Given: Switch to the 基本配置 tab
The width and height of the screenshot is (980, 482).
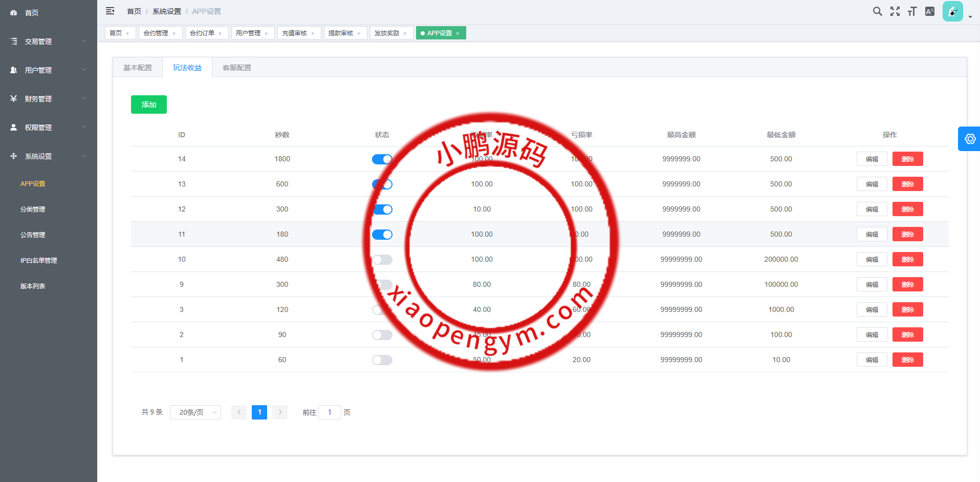Looking at the screenshot, I should [x=138, y=68].
